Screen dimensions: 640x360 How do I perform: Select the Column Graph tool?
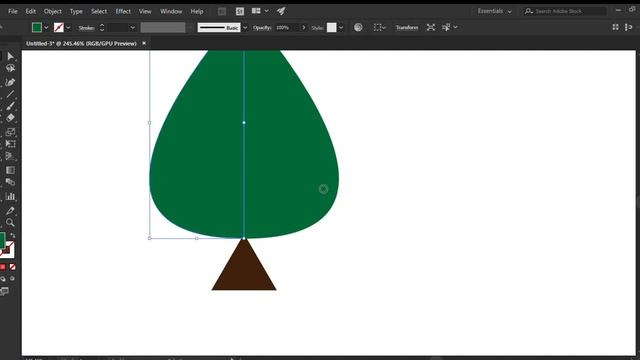point(10,196)
